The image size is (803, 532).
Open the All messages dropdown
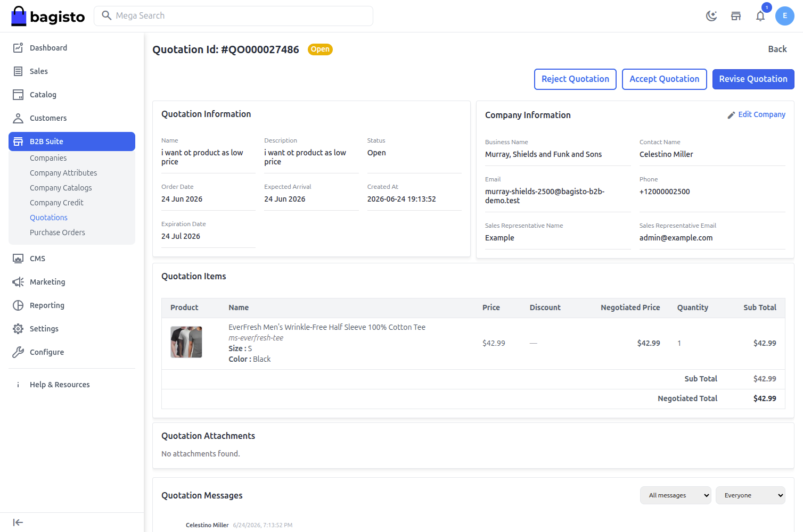tap(675, 495)
